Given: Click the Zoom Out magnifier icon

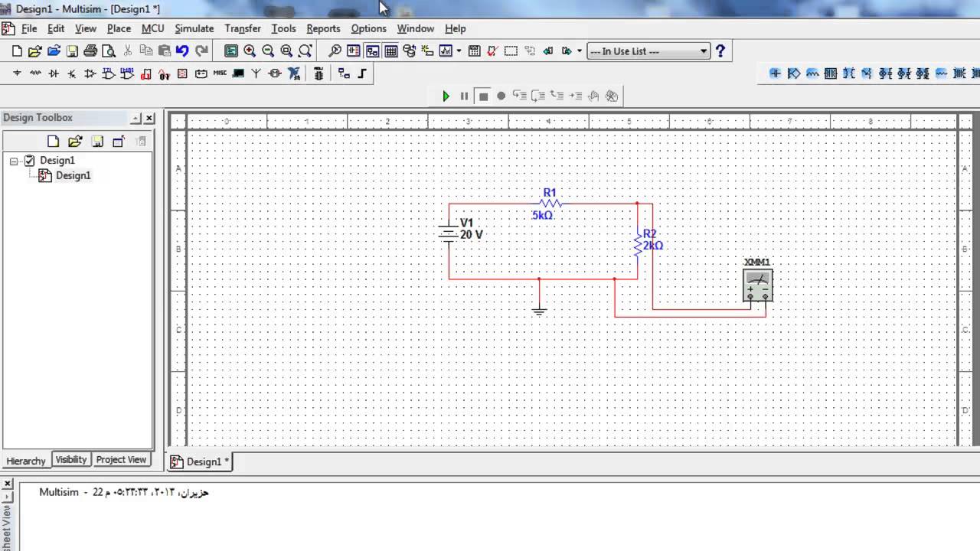Looking at the screenshot, I should coord(268,51).
